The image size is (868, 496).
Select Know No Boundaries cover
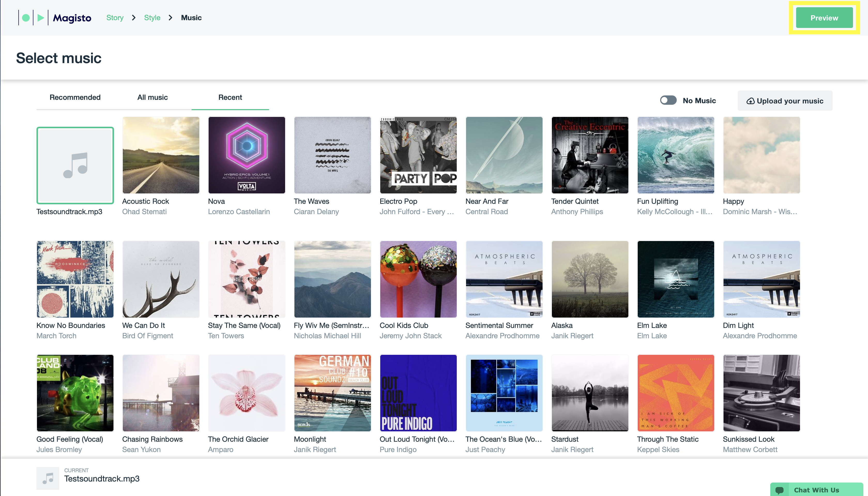coord(75,279)
